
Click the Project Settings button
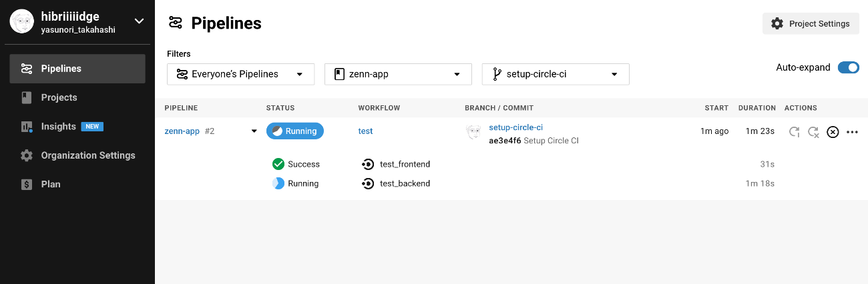coord(811,23)
